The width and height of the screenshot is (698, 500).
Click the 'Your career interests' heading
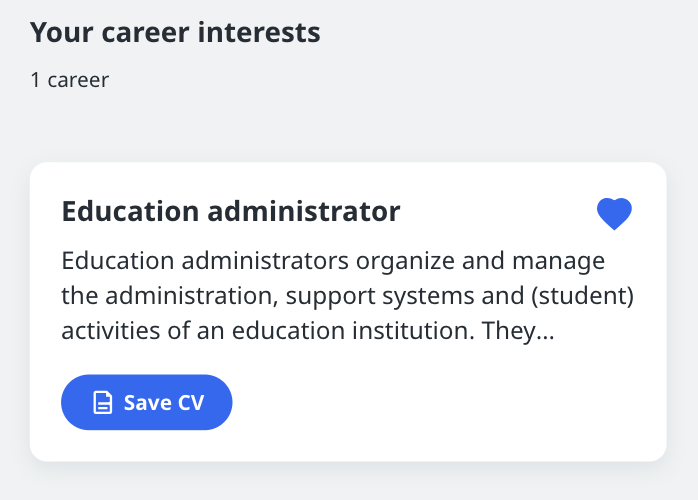click(x=175, y=33)
